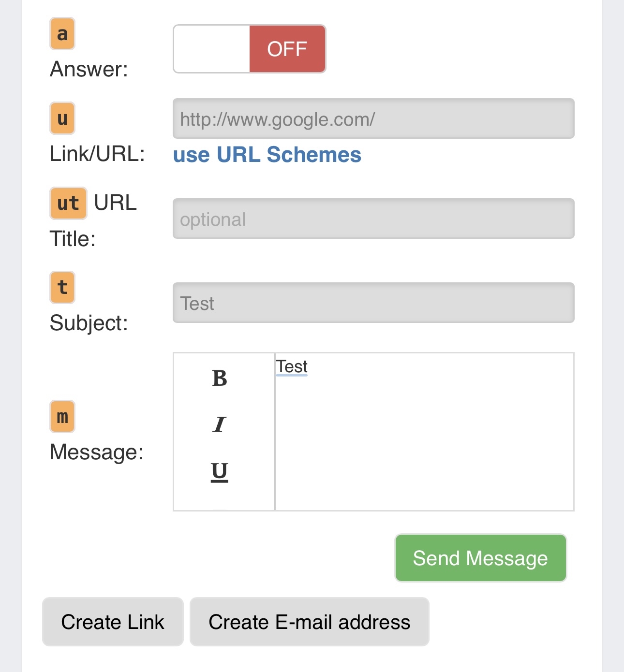624x672 pixels.
Task: Click the orange 'u' parameter badge
Action: point(62,118)
